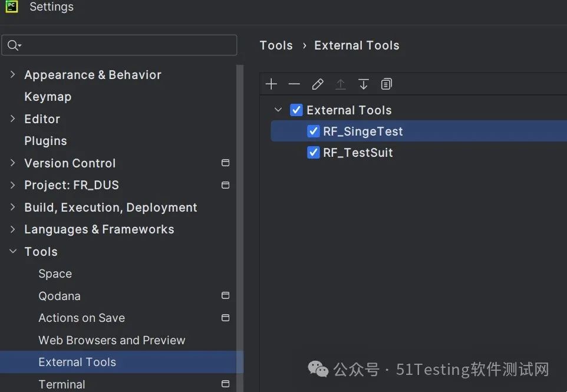Click the Move Down arrow icon
Screen dimensions: 567x392
[x=364, y=84]
